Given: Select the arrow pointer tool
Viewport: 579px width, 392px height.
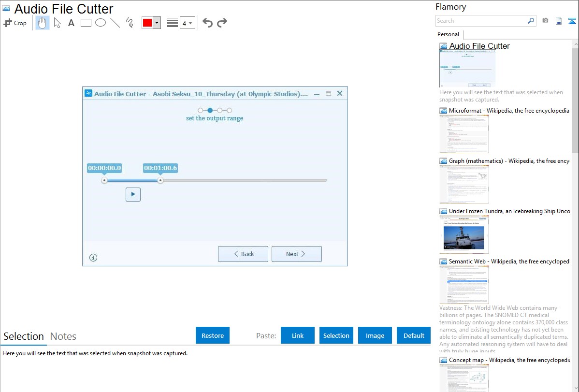Looking at the screenshot, I should point(57,23).
